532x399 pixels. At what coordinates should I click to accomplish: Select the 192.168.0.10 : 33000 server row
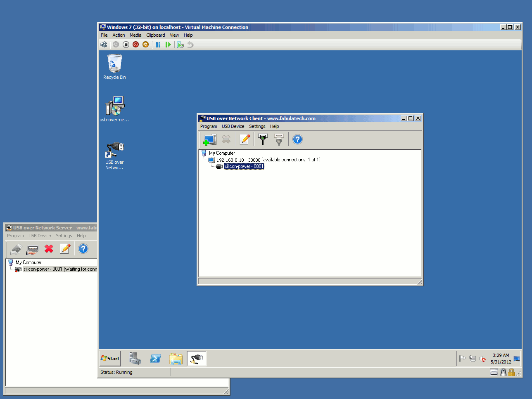[x=268, y=160]
